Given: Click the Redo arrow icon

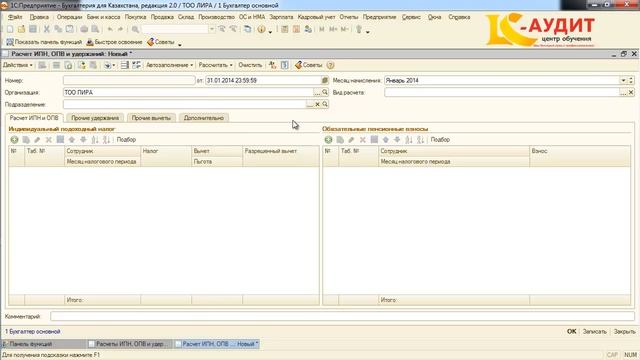Looking at the screenshot, I should [x=120, y=29].
